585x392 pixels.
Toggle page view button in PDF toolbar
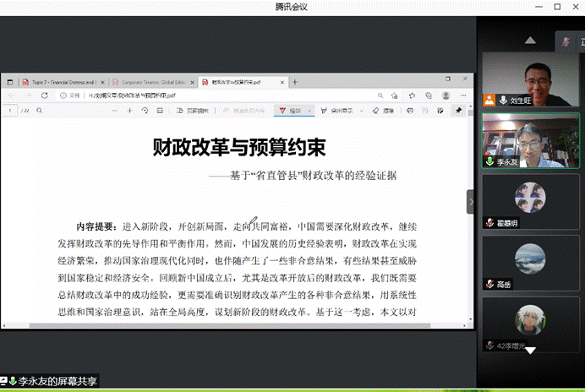192,111
